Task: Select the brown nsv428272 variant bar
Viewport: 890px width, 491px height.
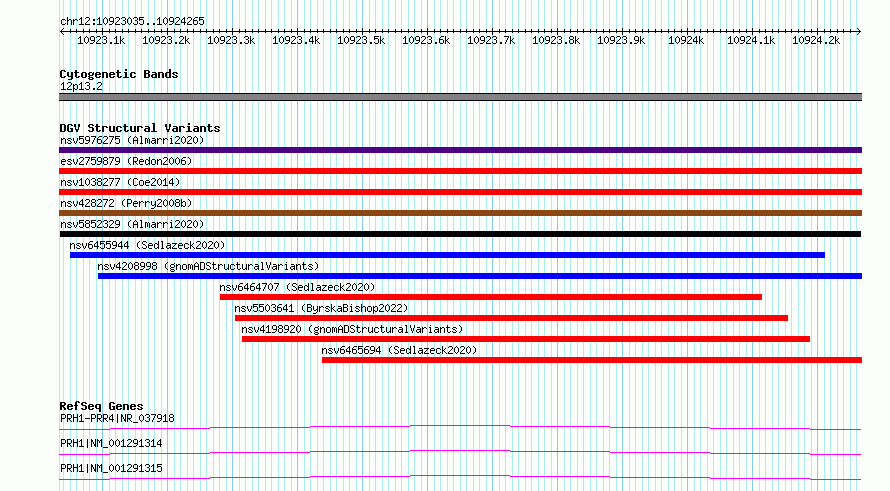Action: click(460, 213)
